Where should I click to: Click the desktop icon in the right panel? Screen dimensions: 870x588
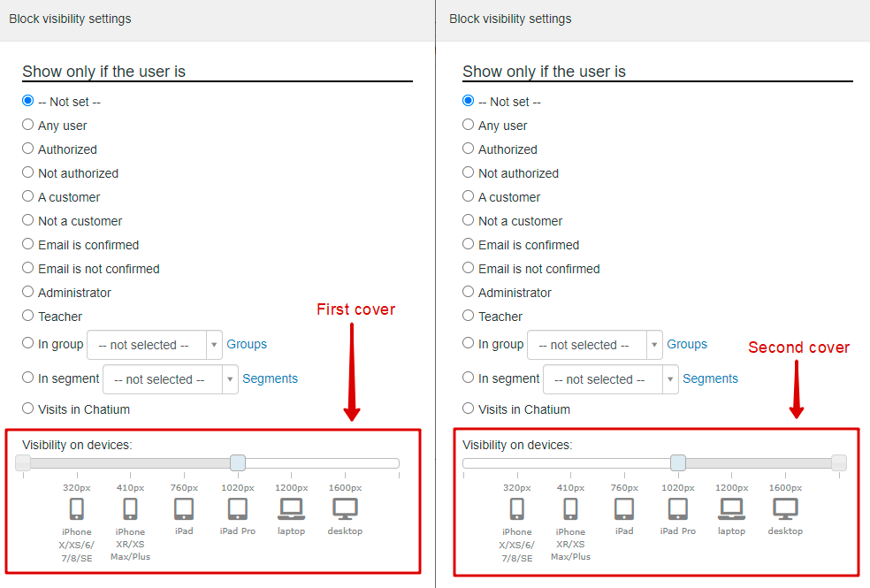[x=785, y=508]
